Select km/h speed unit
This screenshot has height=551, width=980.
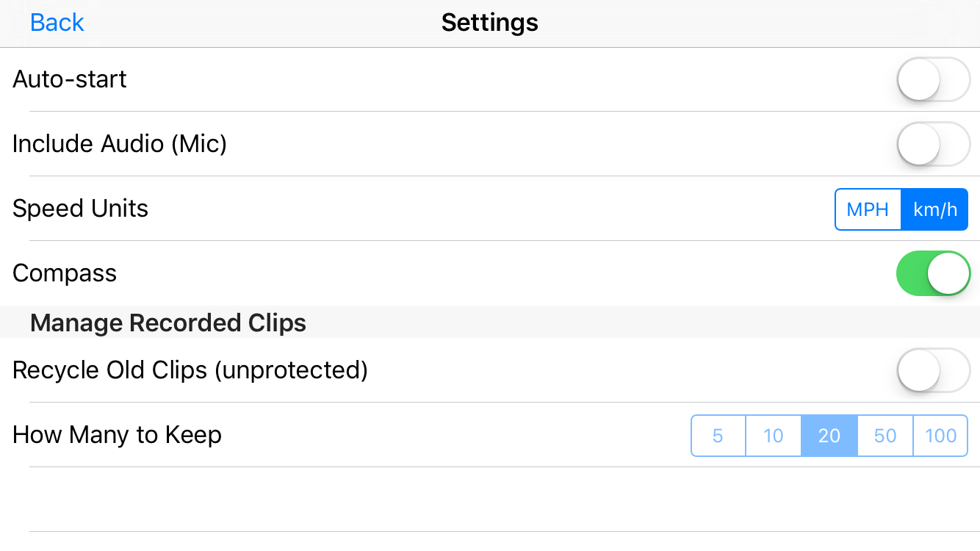point(934,209)
